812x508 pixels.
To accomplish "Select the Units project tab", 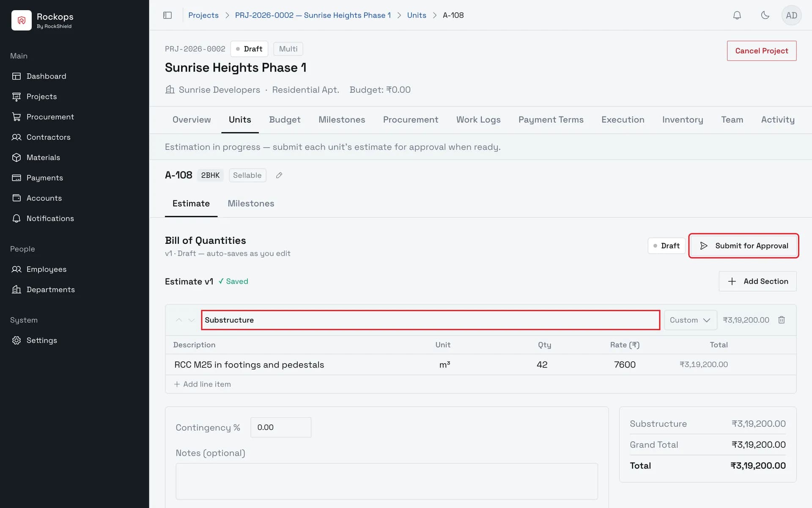I will (x=240, y=120).
